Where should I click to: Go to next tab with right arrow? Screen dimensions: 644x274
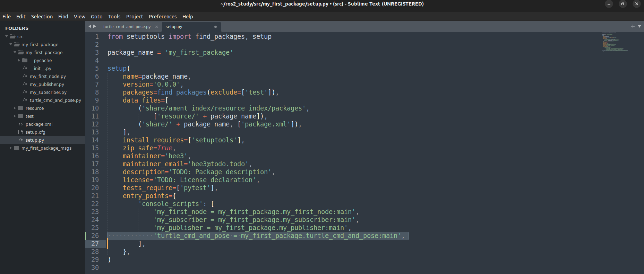point(95,26)
